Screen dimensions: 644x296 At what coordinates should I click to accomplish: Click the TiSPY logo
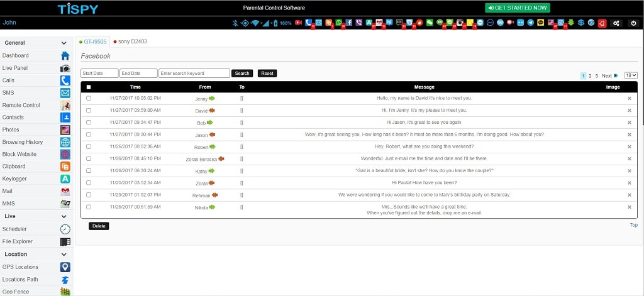[x=77, y=9]
